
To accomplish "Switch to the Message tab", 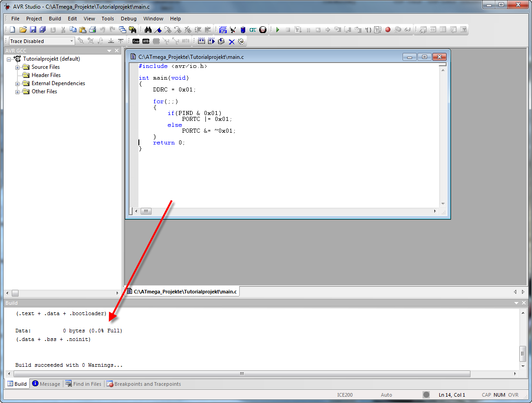I will pyautogui.click(x=47, y=384).
